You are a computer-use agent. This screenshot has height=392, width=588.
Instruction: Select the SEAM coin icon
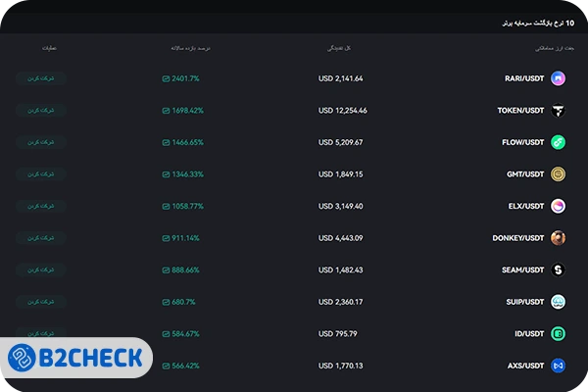[558, 270]
